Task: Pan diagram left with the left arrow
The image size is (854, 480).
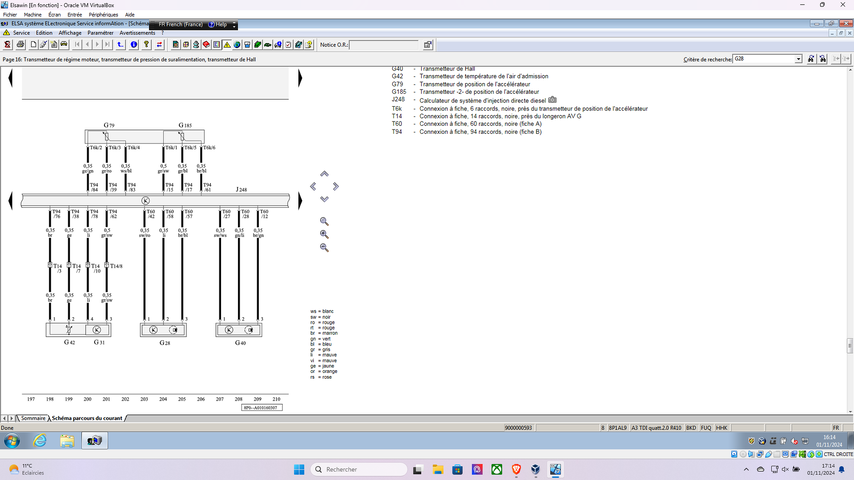Action: 313,186
